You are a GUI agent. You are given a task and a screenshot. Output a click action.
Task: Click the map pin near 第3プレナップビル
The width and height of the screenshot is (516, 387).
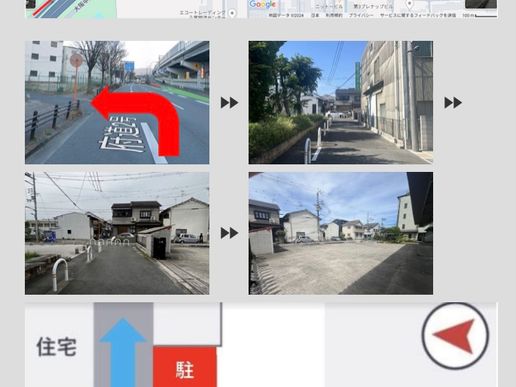[x=410, y=5]
